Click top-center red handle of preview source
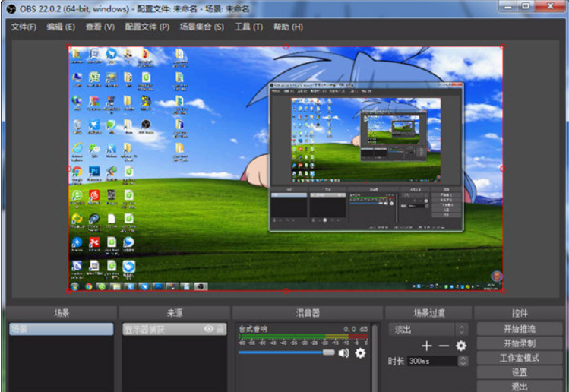 pos(286,47)
